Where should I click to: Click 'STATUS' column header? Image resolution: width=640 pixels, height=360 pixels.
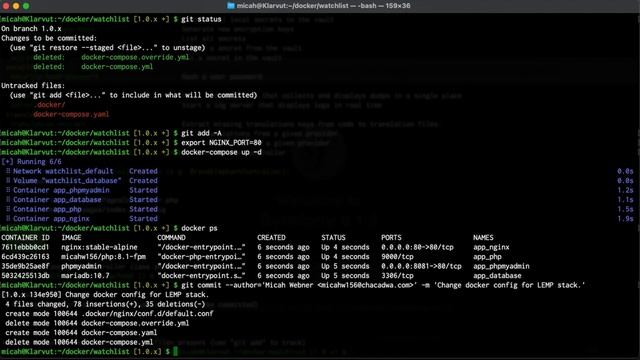tap(333, 238)
